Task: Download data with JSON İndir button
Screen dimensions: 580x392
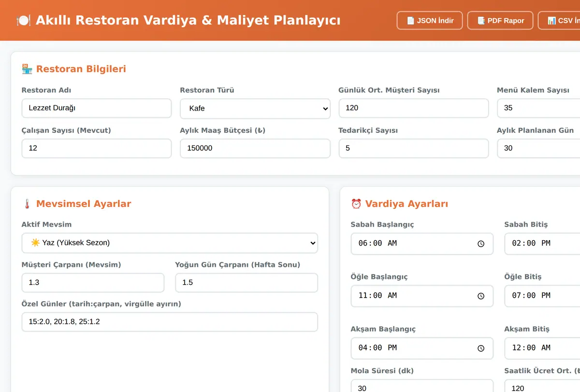Action: [430, 21]
